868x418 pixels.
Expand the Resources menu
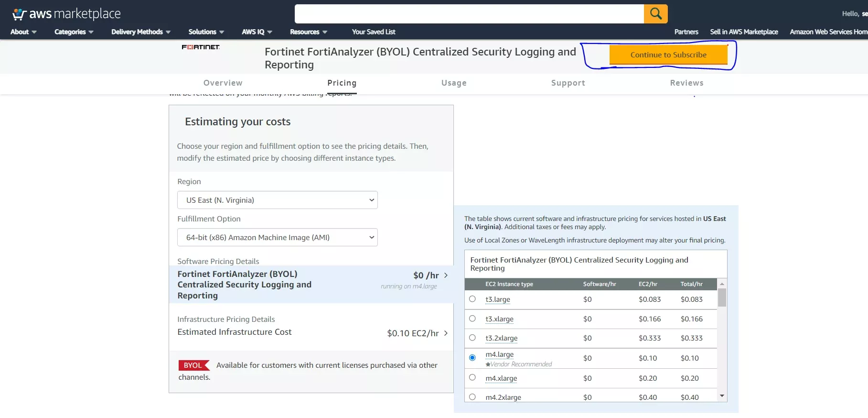309,32
